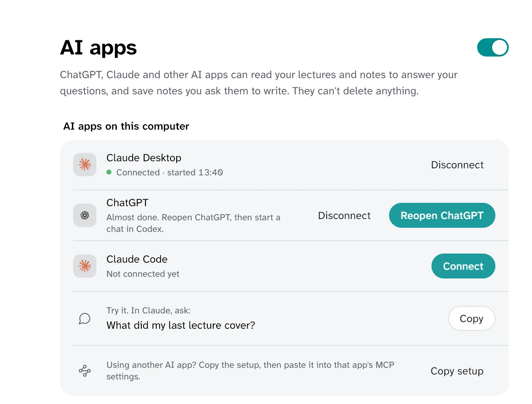Click the Claude Code app icon
This screenshot has width=532, height=404.
pos(85,266)
